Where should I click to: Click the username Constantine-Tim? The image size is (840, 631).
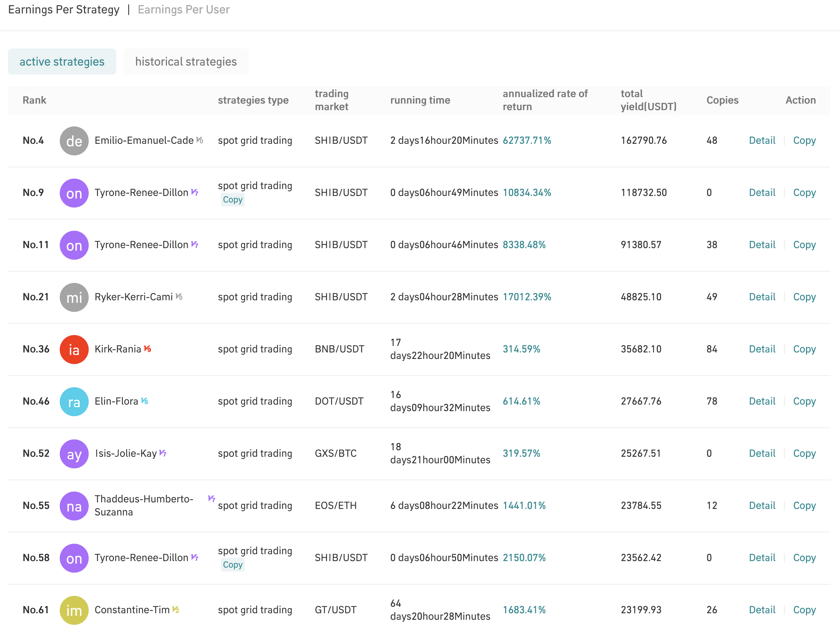click(132, 610)
